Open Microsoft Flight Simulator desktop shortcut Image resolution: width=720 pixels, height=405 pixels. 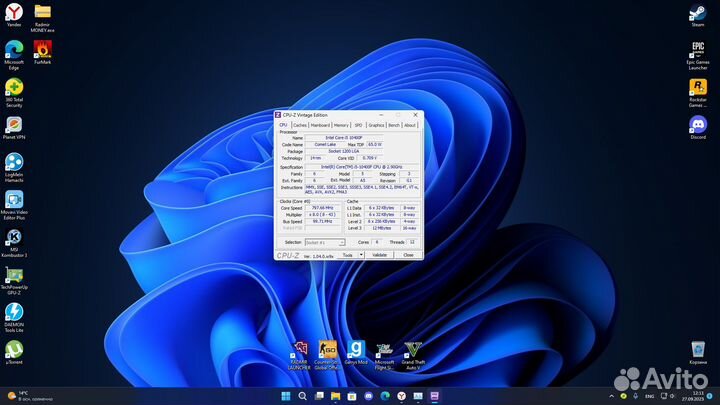384,355
